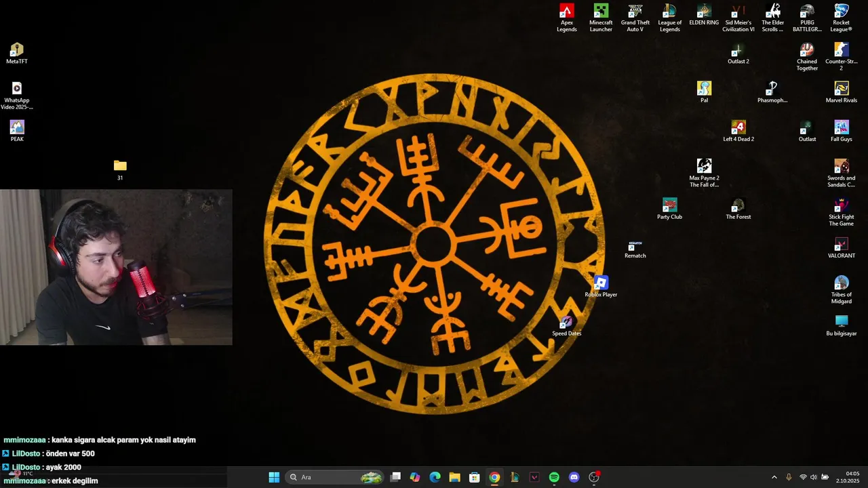The image size is (868, 488).
Task: Select The Elder Scrolls desktop icon
Action: (772, 18)
